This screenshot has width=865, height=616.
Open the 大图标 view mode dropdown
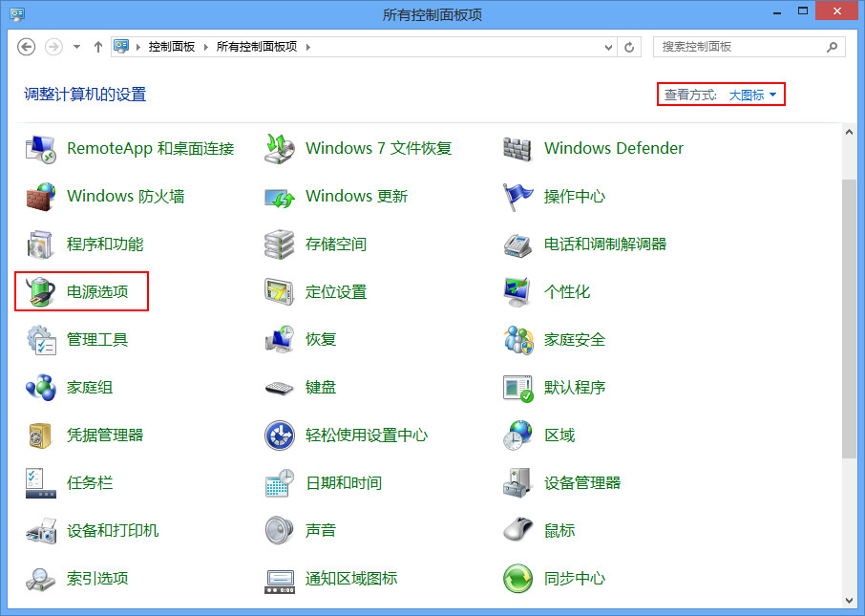(x=752, y=95)
